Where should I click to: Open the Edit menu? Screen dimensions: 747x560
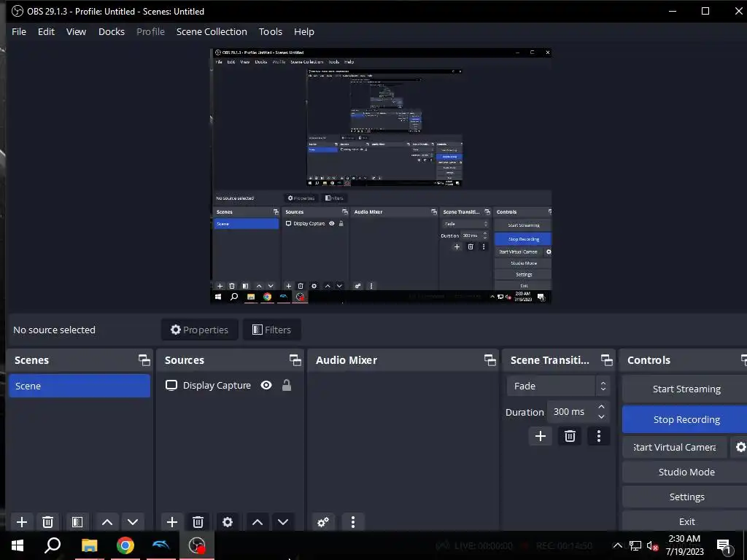46,32
